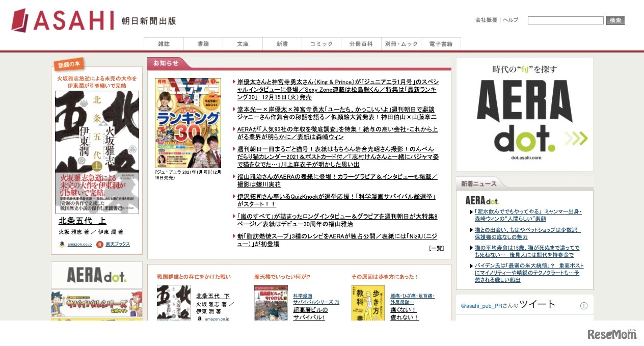The image size is (644, 346).
Task: Open the 分冊百科 menu tab
Action: (362, 44)
